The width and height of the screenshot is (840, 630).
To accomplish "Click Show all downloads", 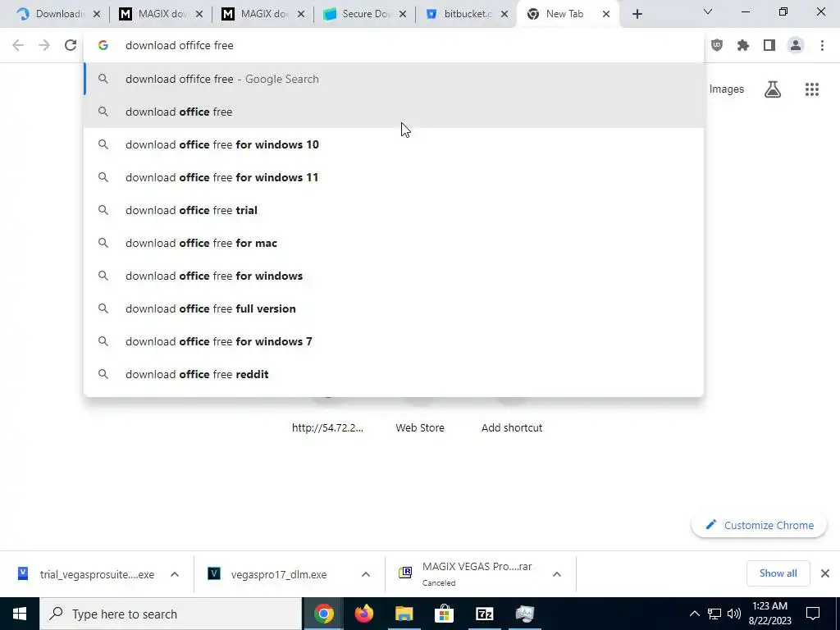I will [x=778, y=573].
